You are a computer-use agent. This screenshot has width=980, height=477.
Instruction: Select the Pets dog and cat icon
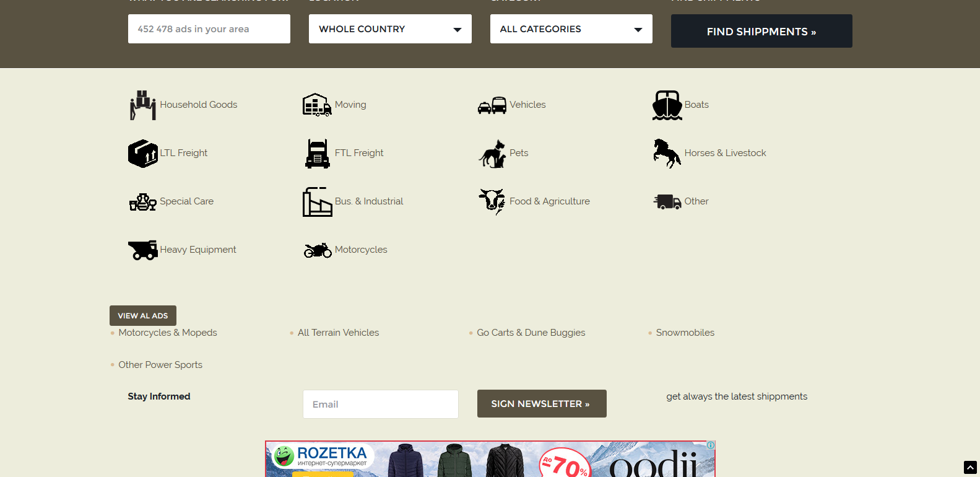coord(492,153)
